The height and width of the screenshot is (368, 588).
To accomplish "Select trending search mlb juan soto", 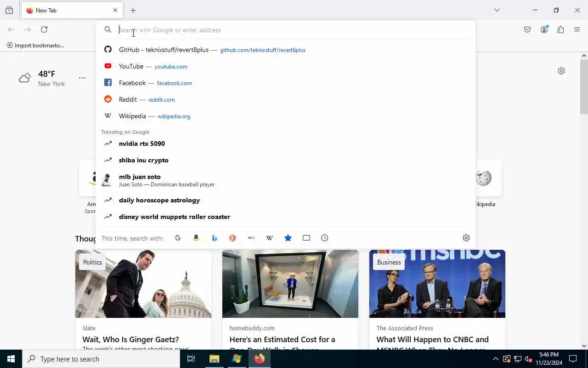I will [x=286, y=180].
